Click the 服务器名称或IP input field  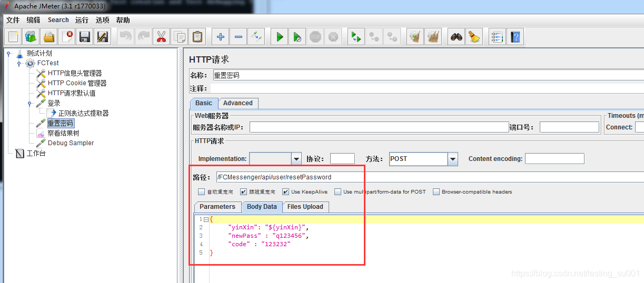click(379, 127)
